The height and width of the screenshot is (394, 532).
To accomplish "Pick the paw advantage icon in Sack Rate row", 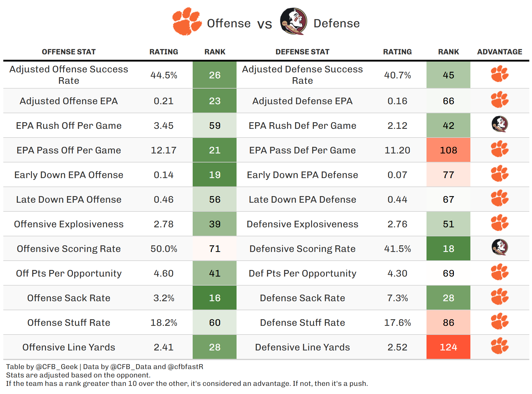I will pos(500,297).
